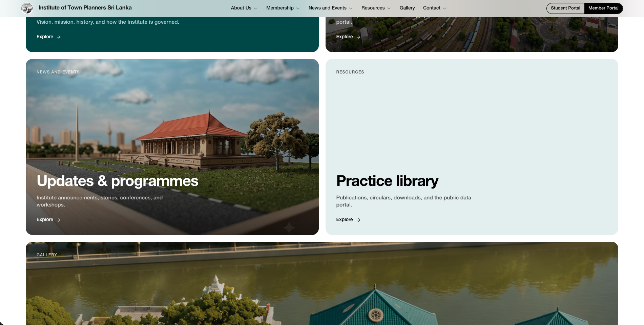Open the Gallery menu item
Image resolution: width=644 pixels, height=325 pixels.
pyautogui.click(x=407, y=8)
